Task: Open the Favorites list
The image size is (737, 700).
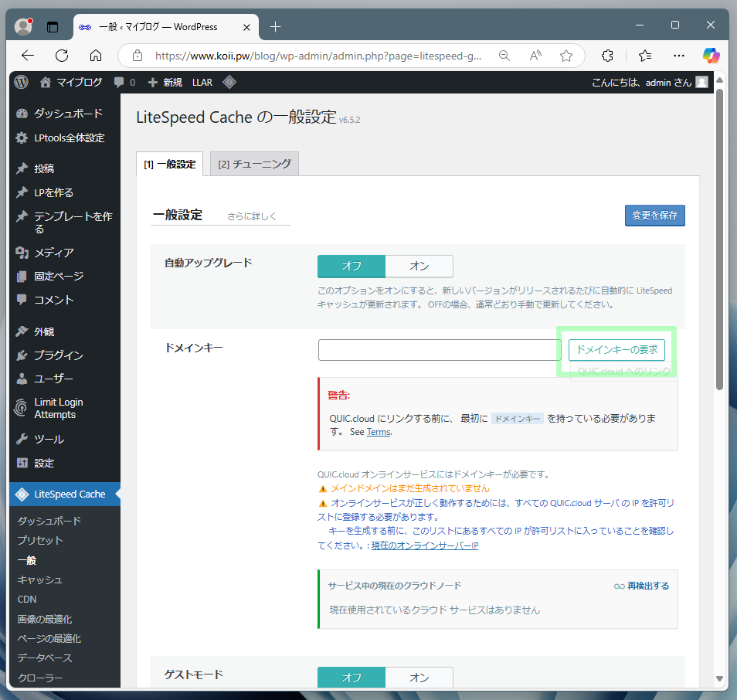Action: [645, 56]
